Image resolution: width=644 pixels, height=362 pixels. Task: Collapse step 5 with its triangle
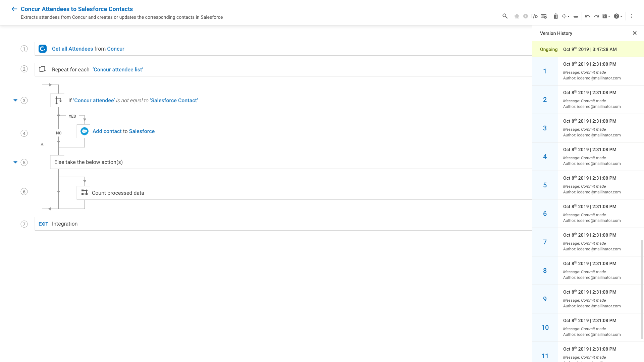click(15, 162)
